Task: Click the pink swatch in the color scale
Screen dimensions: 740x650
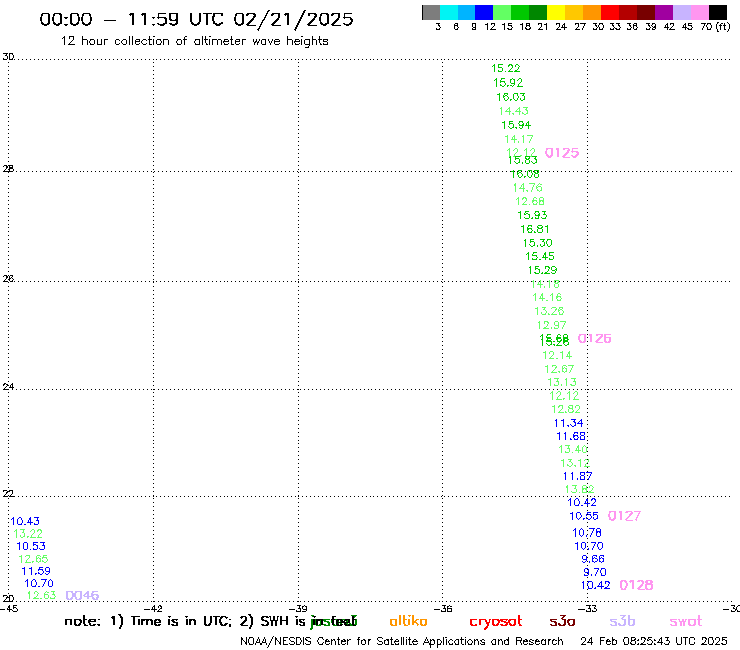Action: click(x=699, y=12)
